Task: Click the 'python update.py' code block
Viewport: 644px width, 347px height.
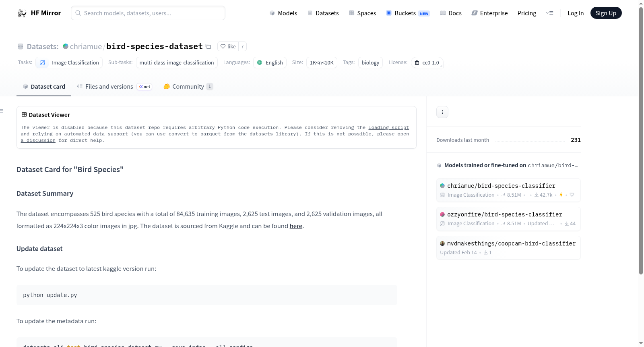Action: pyautogui.click(x=207, y=295)
